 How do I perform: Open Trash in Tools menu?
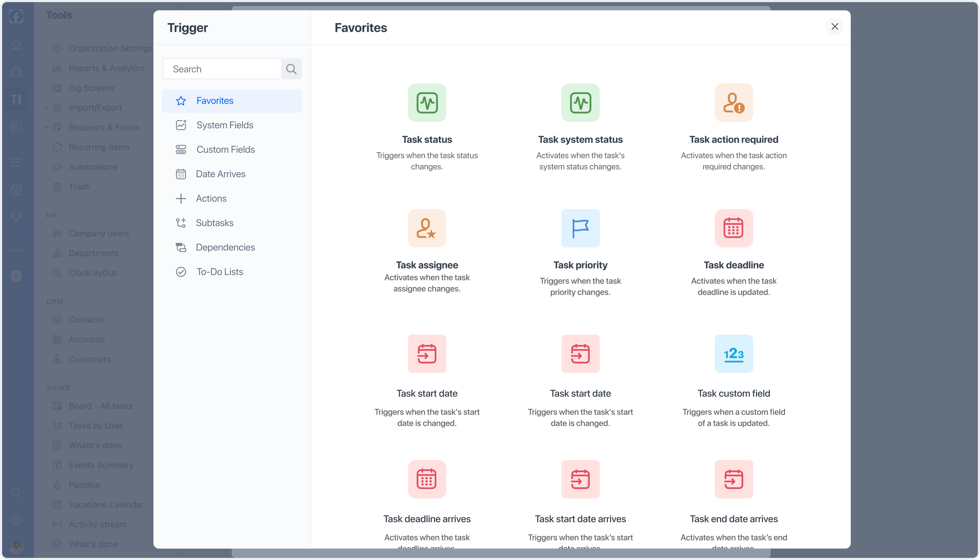71,187
